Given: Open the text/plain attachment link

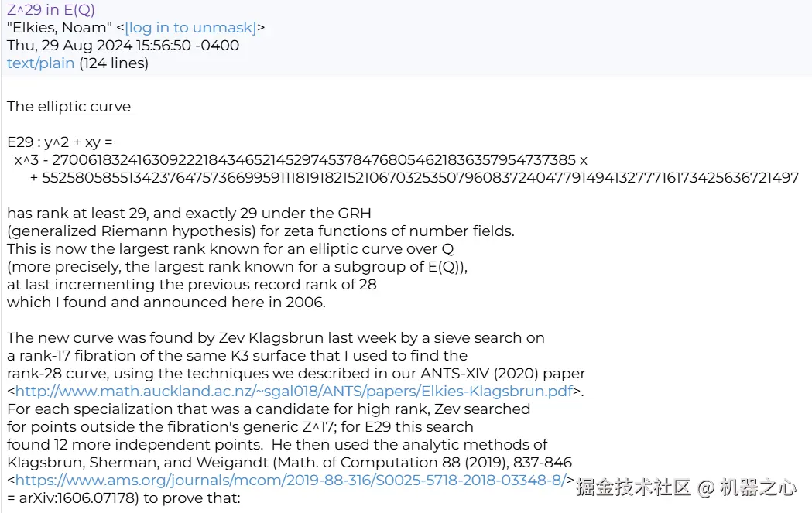Looking at the screenshot, I should pos(40,63).
